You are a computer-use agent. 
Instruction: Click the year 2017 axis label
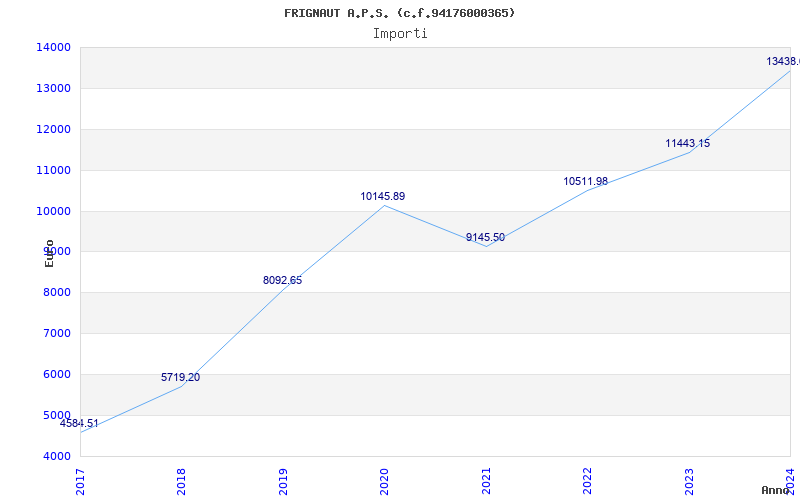click(x=80, y=480)
